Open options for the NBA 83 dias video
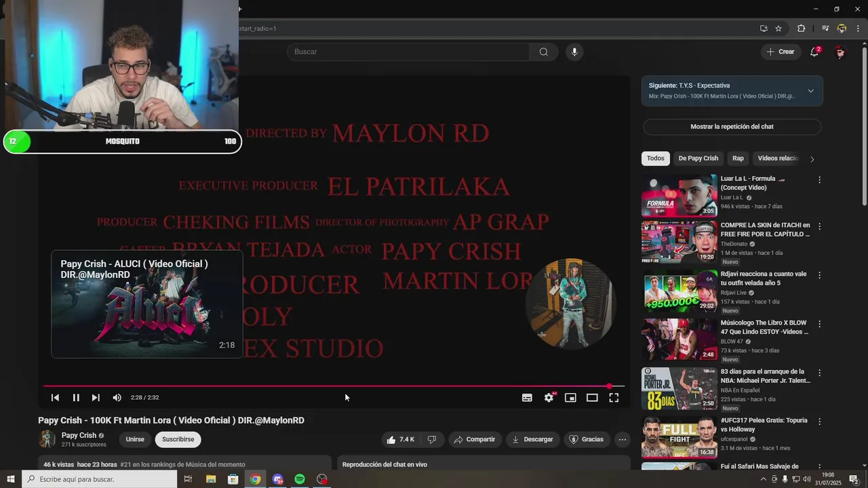Image resolution: width=868 pixels, height=488 pixels. coord(819,373)
